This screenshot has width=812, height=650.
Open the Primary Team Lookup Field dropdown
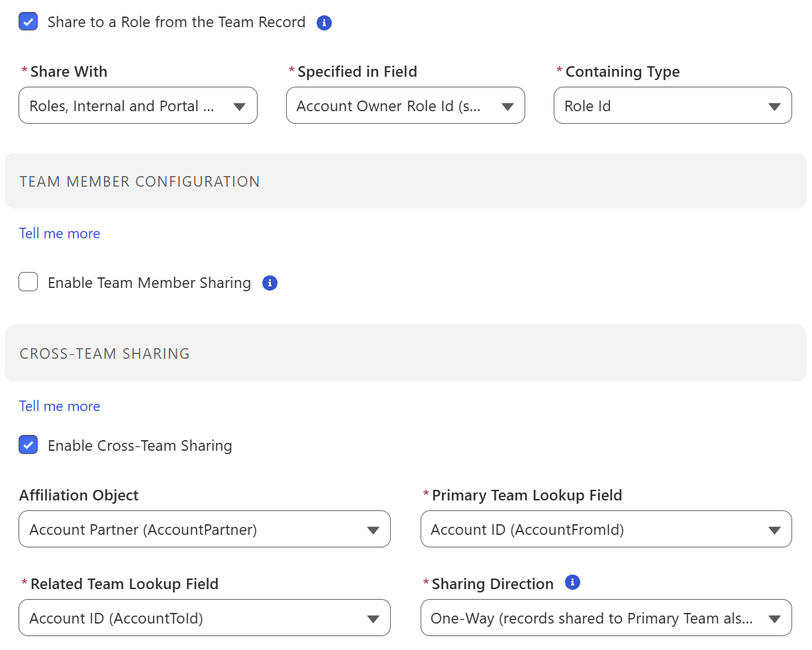click(606, 529)
